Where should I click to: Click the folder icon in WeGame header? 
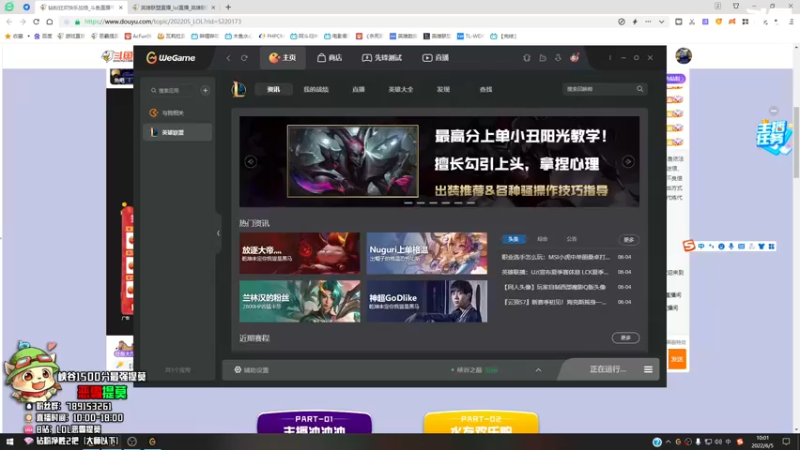click(x=542, y=58)
